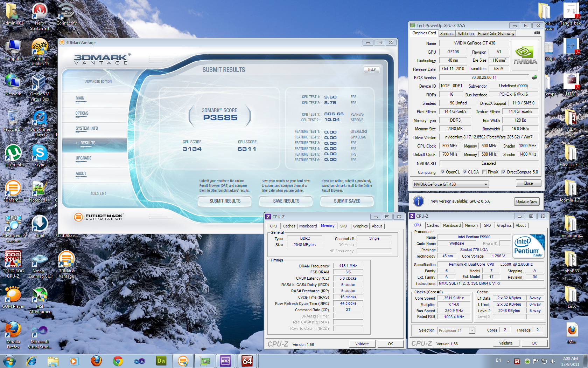Toggle the CUDA checkbox in GPU-Z

465,172
